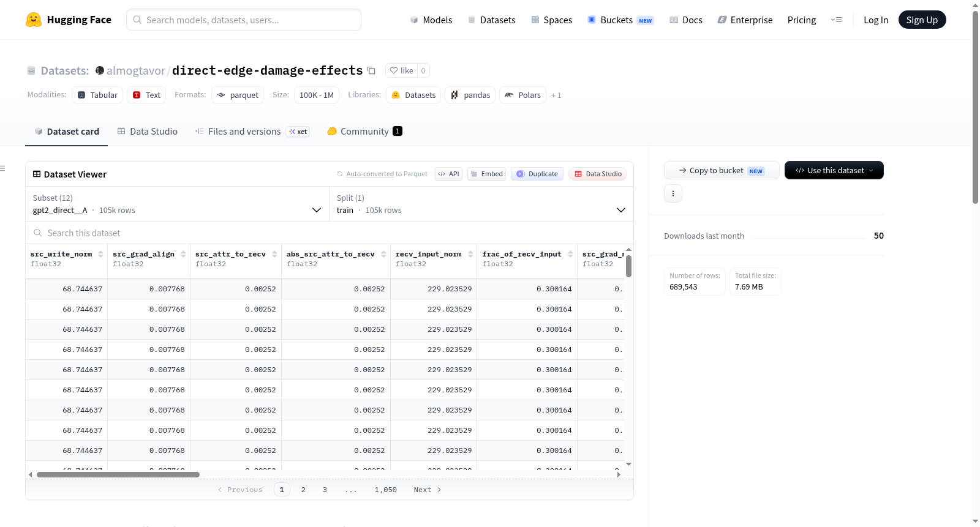Focus the Search this dataset field
980x527 pixels.
[330, 233]
